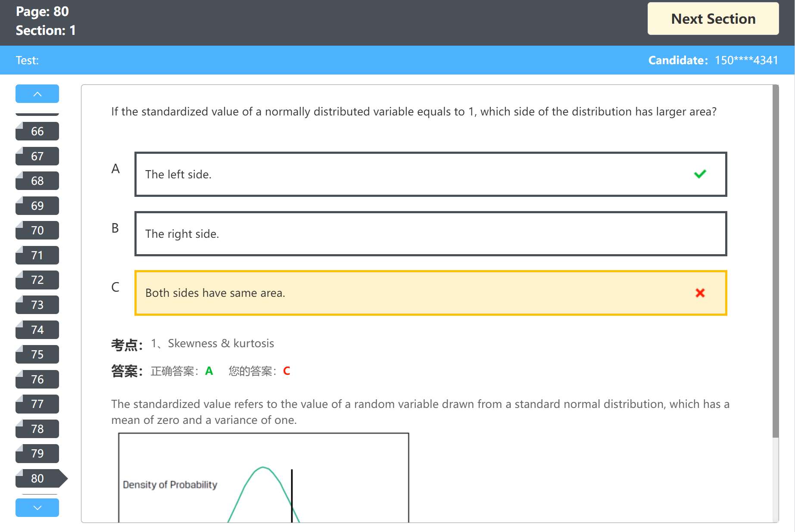Open question 78
Screen dimensions: 795x532
37,429
